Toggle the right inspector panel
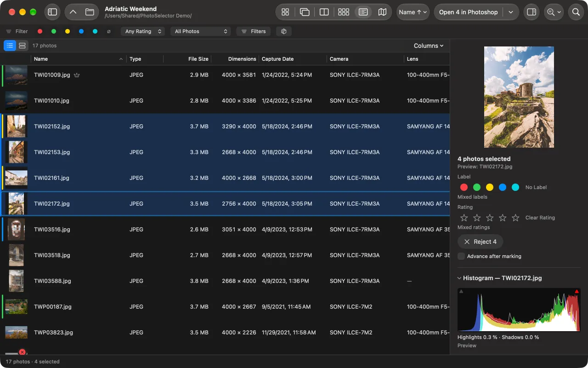The width and height of the screenshot is (588, 368). 531,12
